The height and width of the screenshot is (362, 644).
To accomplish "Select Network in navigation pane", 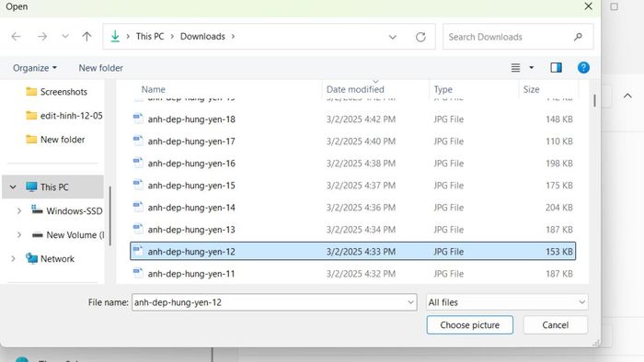I will [50, 259].
